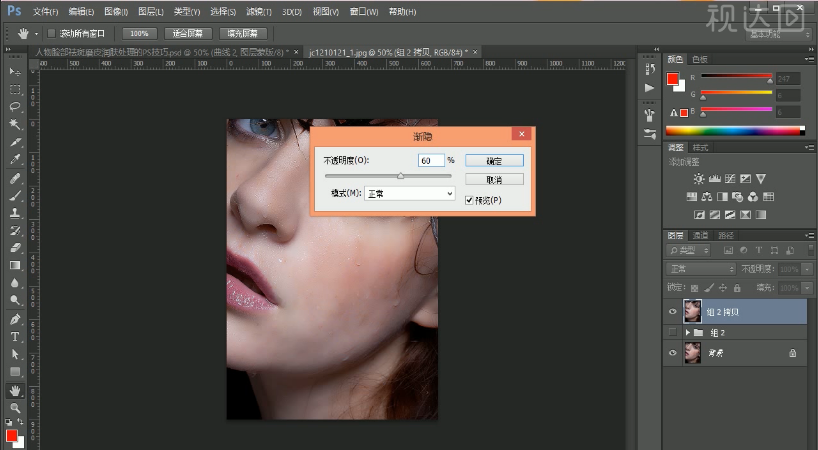The image size is (818, 450).
Task: Select the Rectangular Marquee tool
Action: click(15, 89)
